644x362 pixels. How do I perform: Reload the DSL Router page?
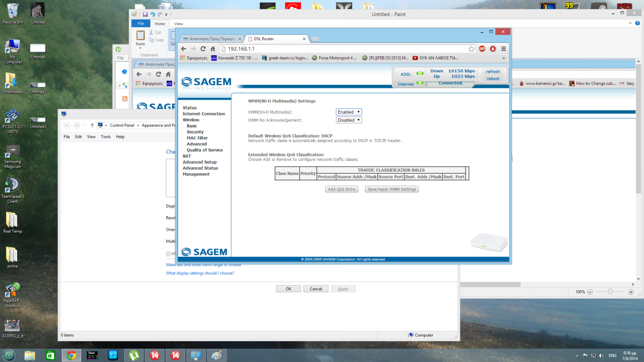[x=203, y=49]
